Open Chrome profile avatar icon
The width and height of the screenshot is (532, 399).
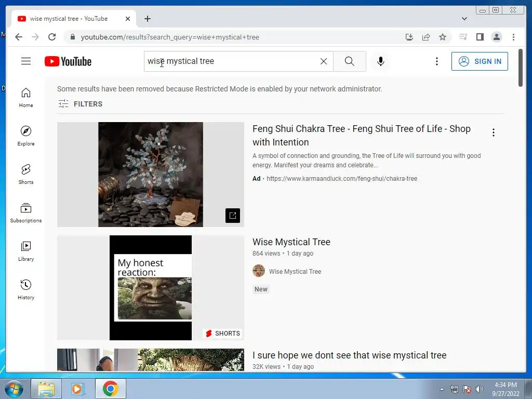[496, 37]
